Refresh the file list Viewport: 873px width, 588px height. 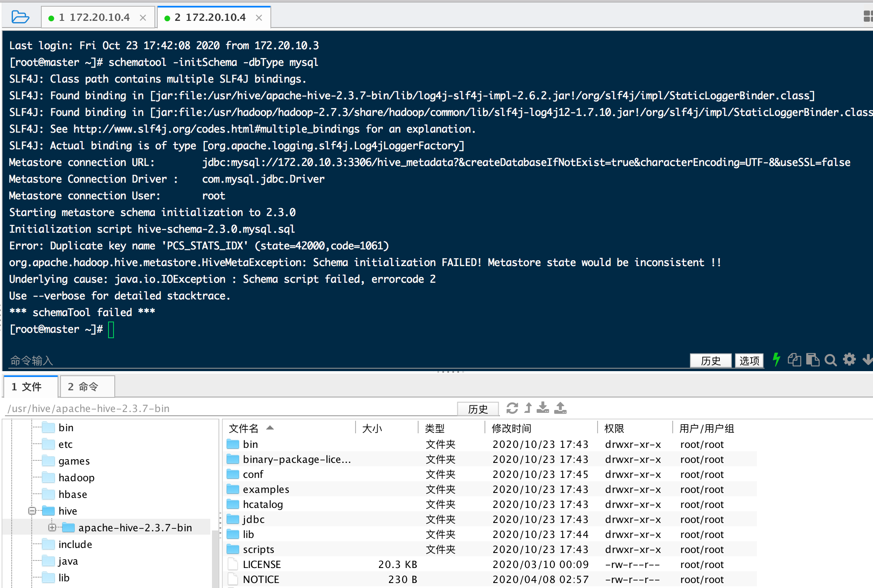tap(512, 408)
